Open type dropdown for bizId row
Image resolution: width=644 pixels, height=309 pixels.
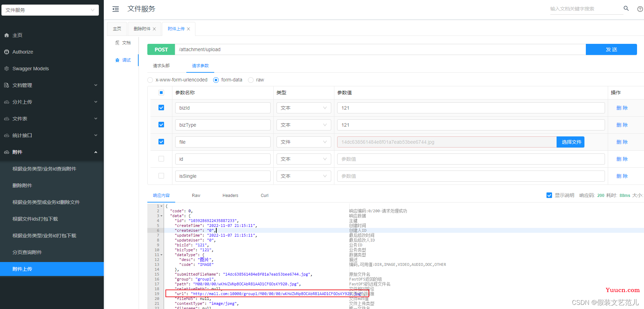tap(304, 108)
